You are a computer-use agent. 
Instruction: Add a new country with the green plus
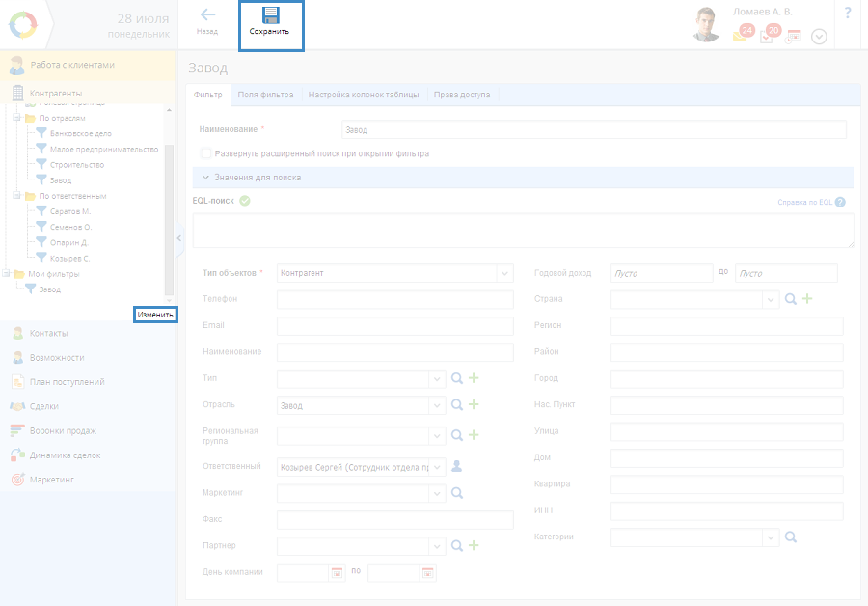tap(807, 300)
